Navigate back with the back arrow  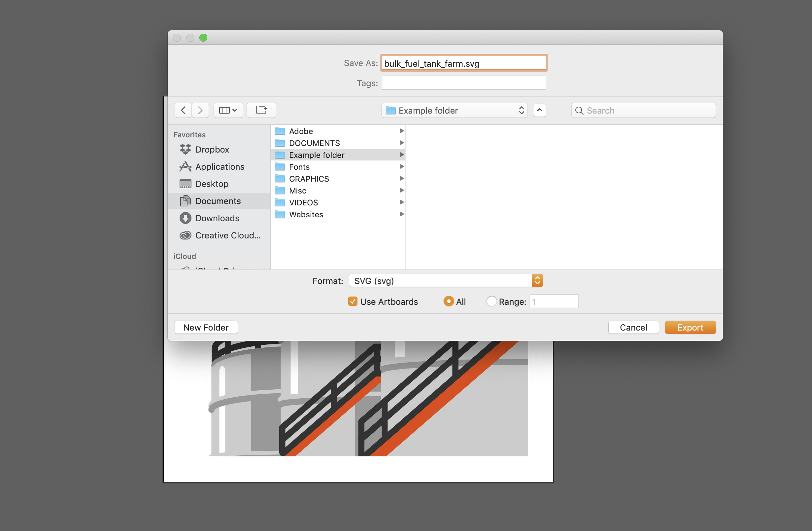[x=183, y=110]
